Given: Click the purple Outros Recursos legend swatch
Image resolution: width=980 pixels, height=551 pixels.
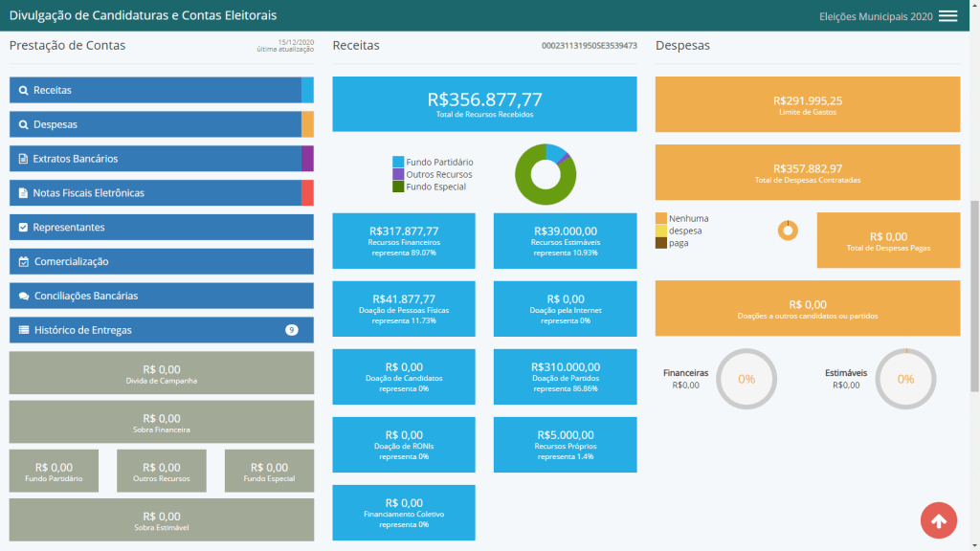Looking at the screenshot, I should (x=398, y=174).
